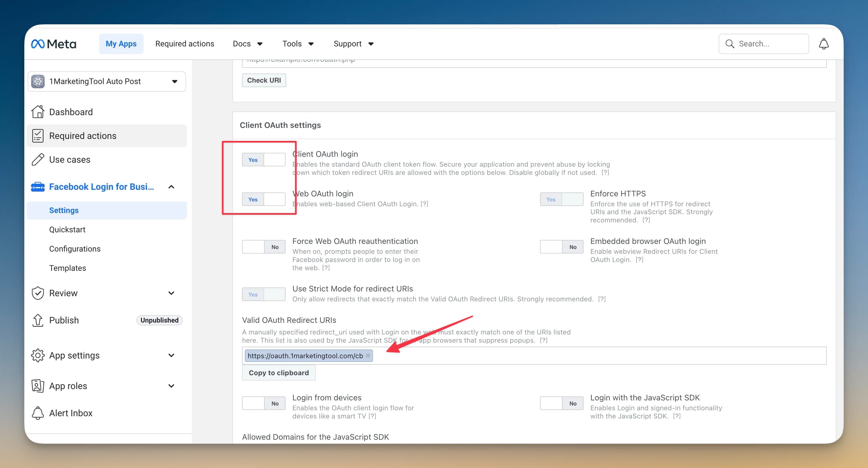Toggle Force Web OAuth reauthentication switch
Viewport: 868px width, 468px height.
tap(264, 247)
